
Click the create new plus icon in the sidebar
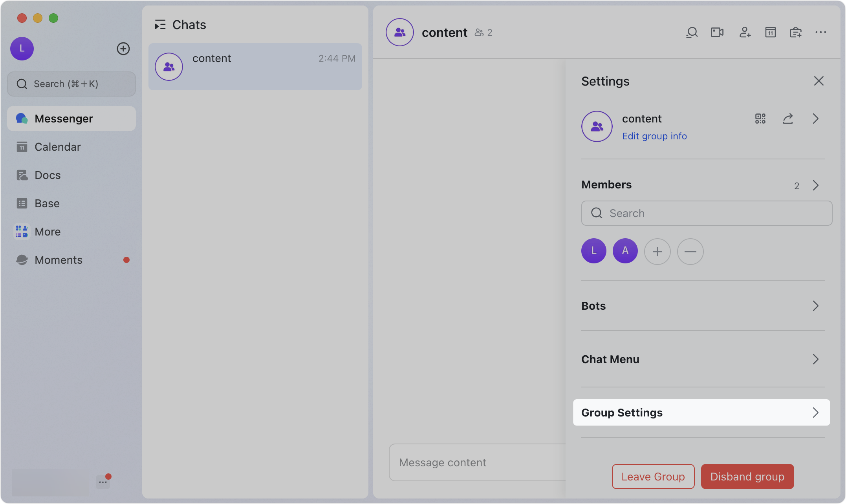123,49
